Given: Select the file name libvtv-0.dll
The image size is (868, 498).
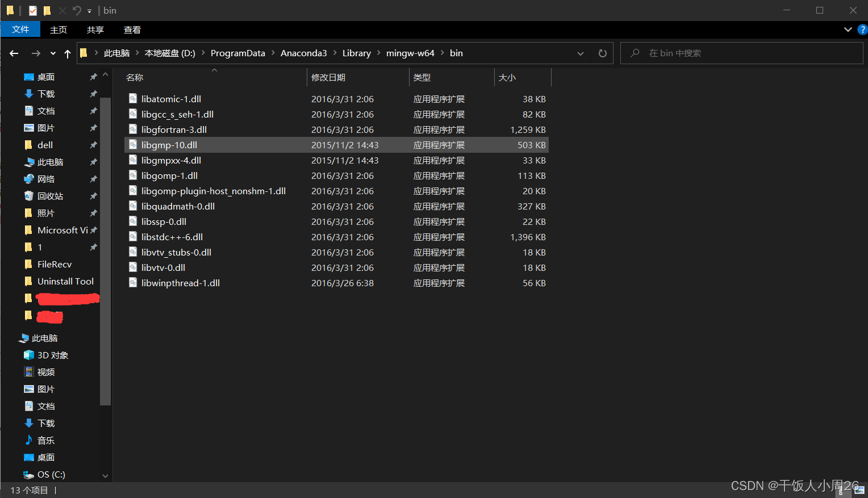Looking at the screenshot, I should pyautogui.click(x=163, y=267).
